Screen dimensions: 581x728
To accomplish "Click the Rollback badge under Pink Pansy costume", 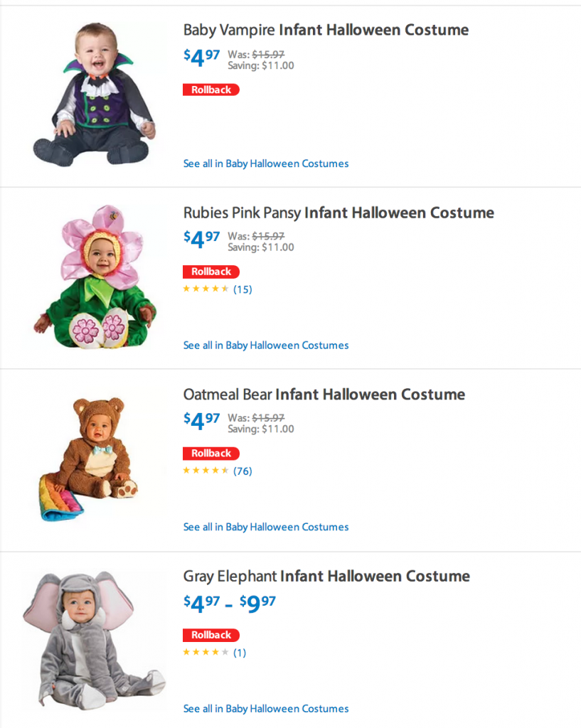I will click(x=211, y=272).
